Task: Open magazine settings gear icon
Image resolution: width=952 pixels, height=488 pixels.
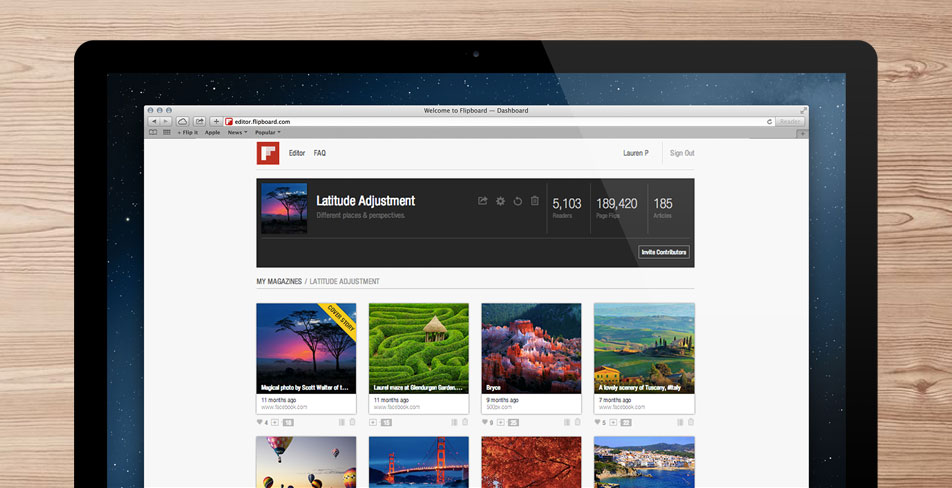Action: 500,201
